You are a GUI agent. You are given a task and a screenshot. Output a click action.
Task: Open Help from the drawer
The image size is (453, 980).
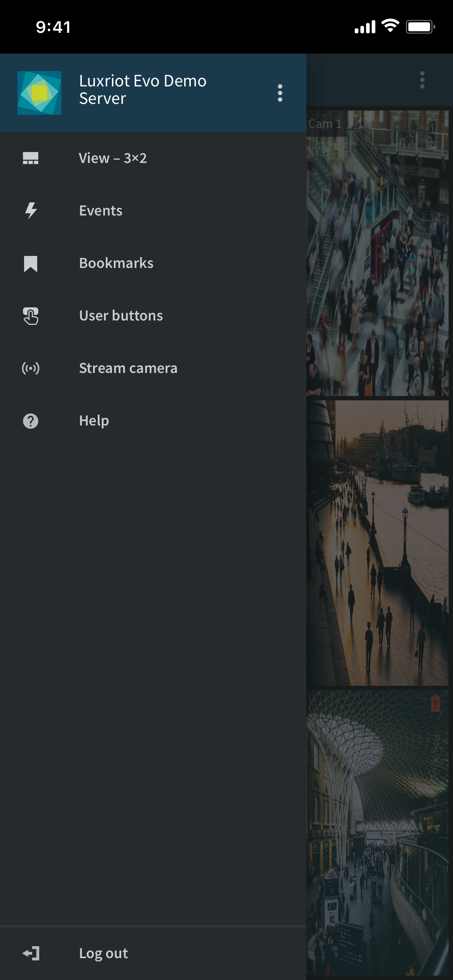[x=153, y=421]
